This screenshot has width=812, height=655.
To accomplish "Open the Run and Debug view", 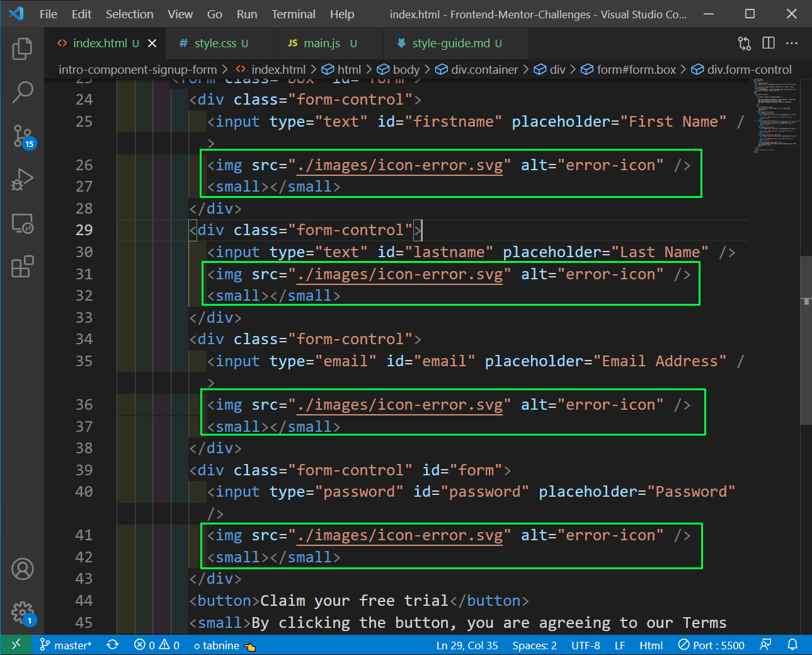I will coord(22,180).
